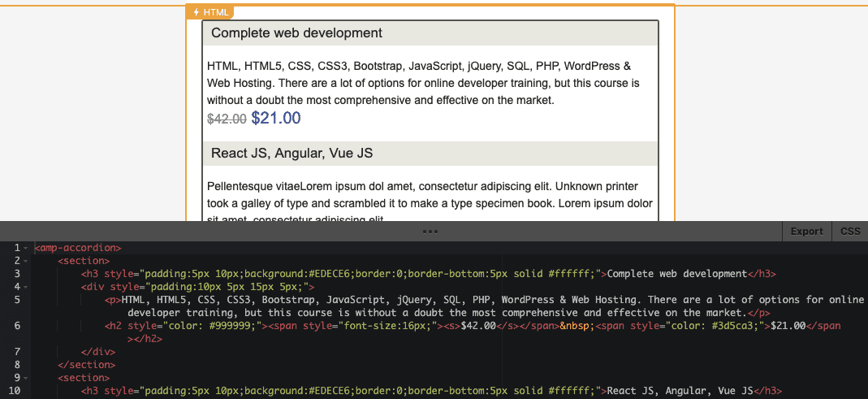Click the struck-through $42.00 price

pyautogui.click(x=227, y=119)
